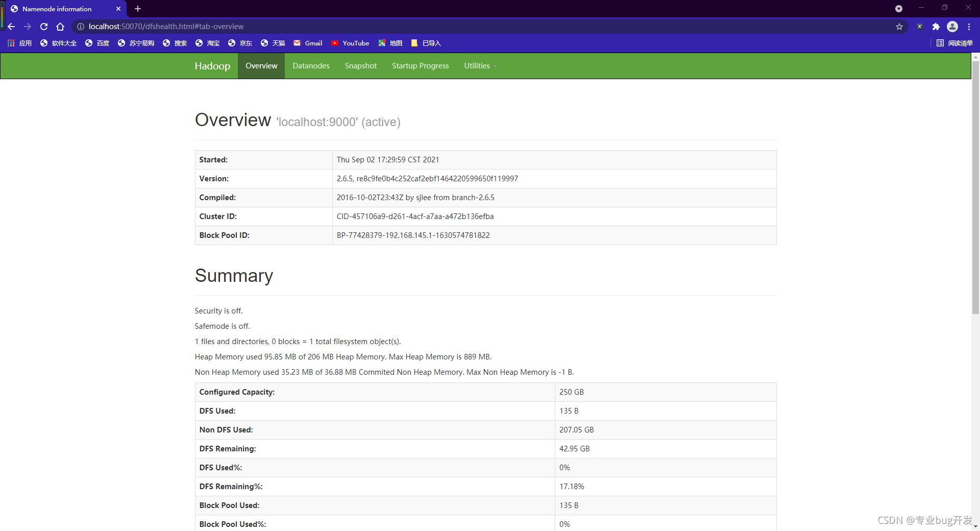This screenshot has width=980, height=531.
Task: Open the 京东 bookmark
Action: click(240, 43)
